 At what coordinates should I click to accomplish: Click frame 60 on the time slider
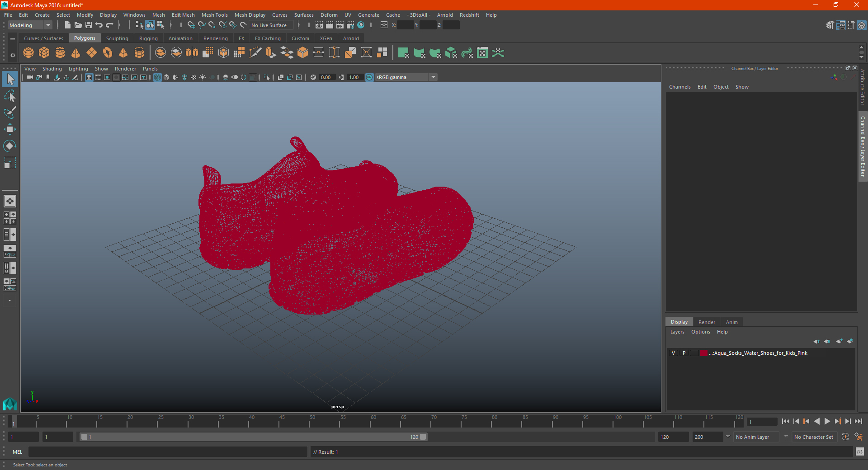tap(370, 421)
